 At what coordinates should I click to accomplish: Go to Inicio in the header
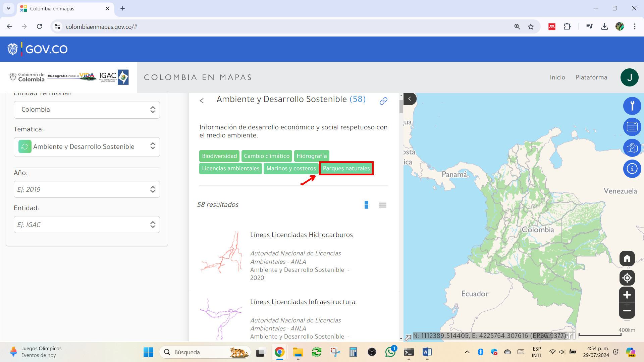557,77
